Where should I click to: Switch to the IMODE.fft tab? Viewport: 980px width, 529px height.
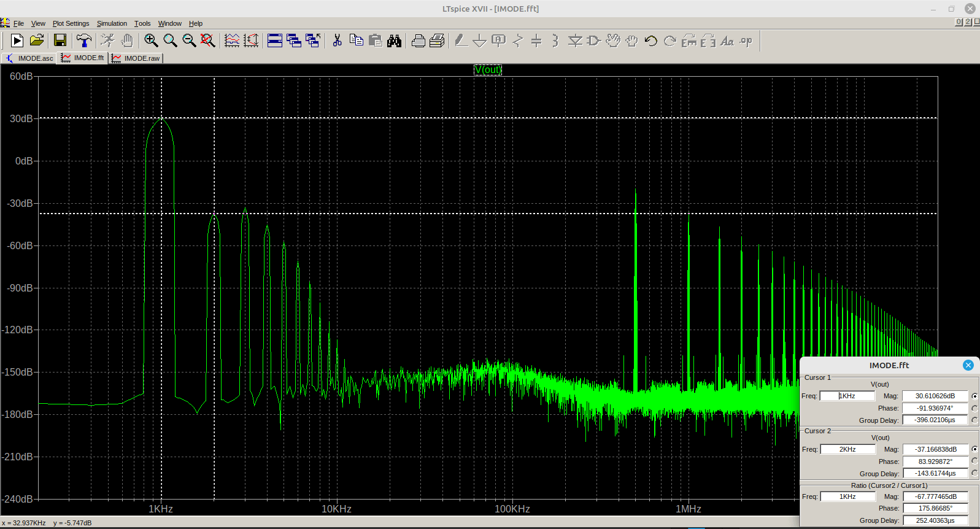(x=83, y=58)
